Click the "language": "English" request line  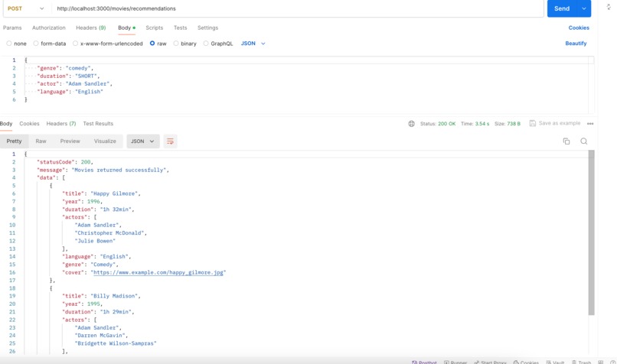tap(70, 92)
